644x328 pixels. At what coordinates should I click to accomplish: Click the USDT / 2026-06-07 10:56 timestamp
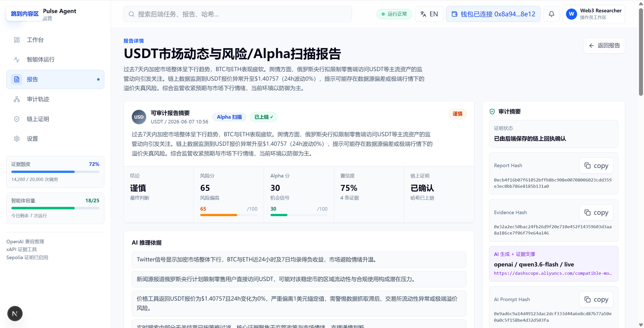point(179,122)
